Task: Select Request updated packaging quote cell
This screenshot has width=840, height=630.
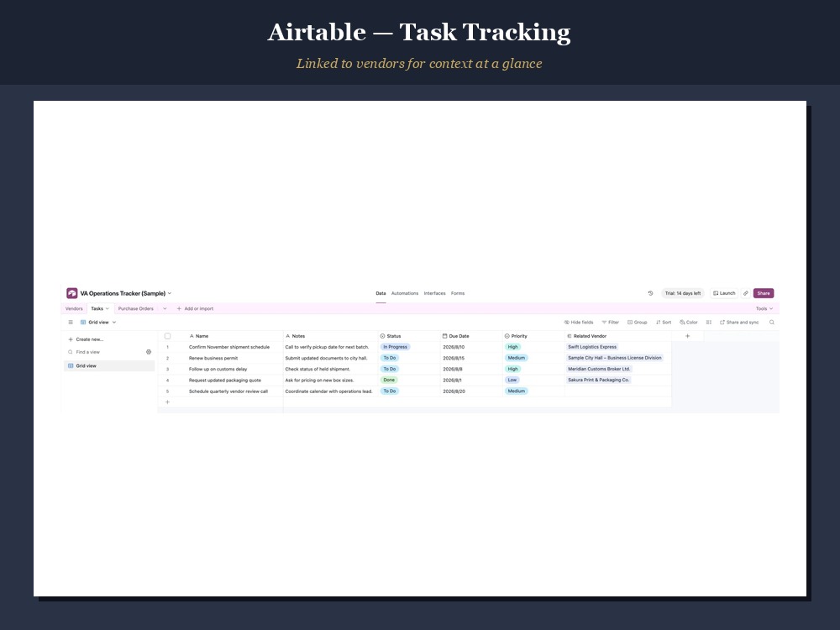Action: pyautogui.click(x=230, y=381)
